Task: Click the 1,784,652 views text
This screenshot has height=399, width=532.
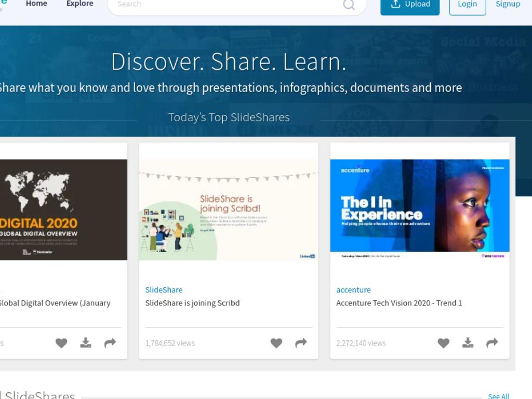Action: pyautogui.click(x=170, y=343)
